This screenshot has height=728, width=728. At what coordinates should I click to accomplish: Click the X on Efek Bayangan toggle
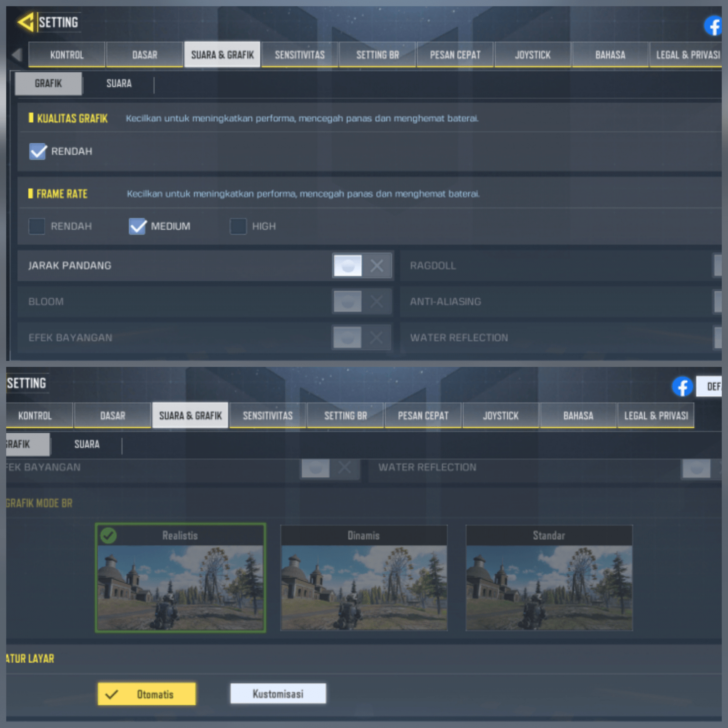click(x=377, y=338)
